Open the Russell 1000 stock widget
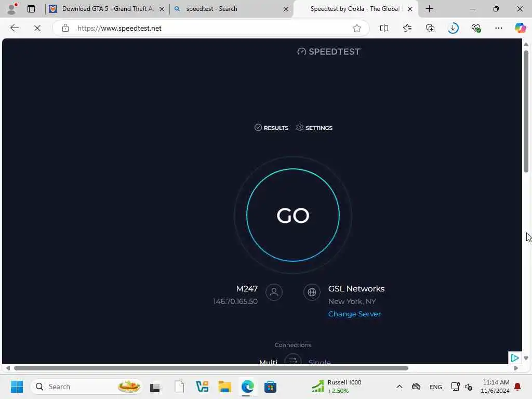This screenshot has width=532, height=399. [x=337, y=387]
